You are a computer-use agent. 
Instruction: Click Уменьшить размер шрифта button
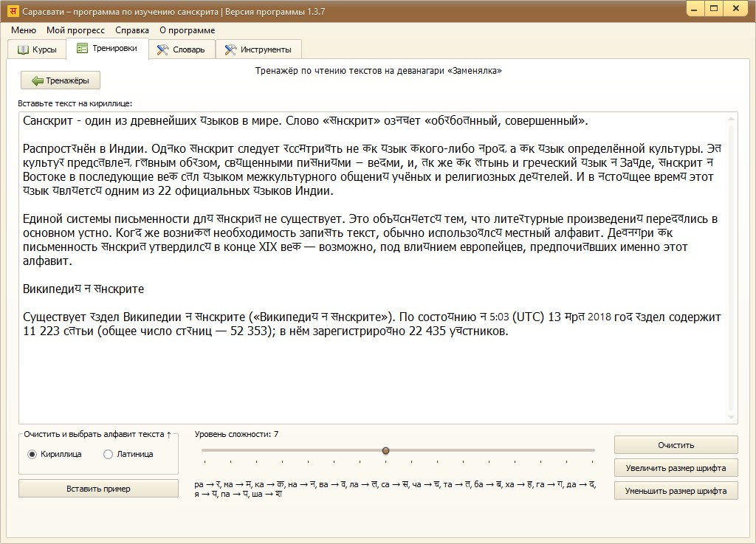pos(676,490)
